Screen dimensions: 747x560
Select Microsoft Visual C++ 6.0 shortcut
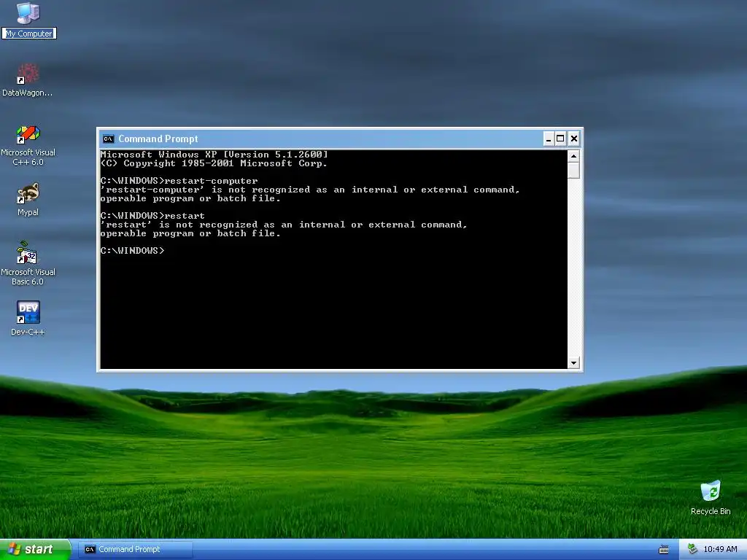(x=28, y=145)
